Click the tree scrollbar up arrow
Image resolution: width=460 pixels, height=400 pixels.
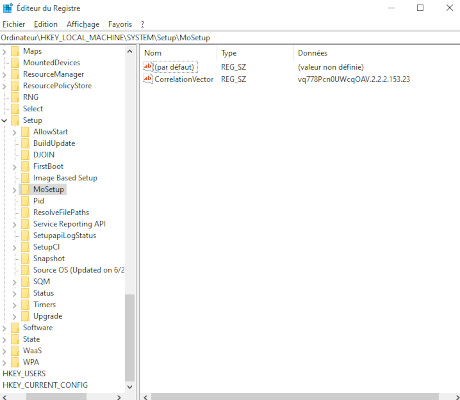click(130, 51)
